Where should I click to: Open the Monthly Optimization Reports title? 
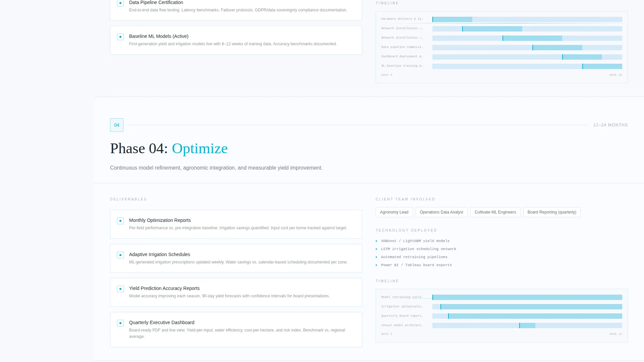pyautogui.click(x=160, y=220)
